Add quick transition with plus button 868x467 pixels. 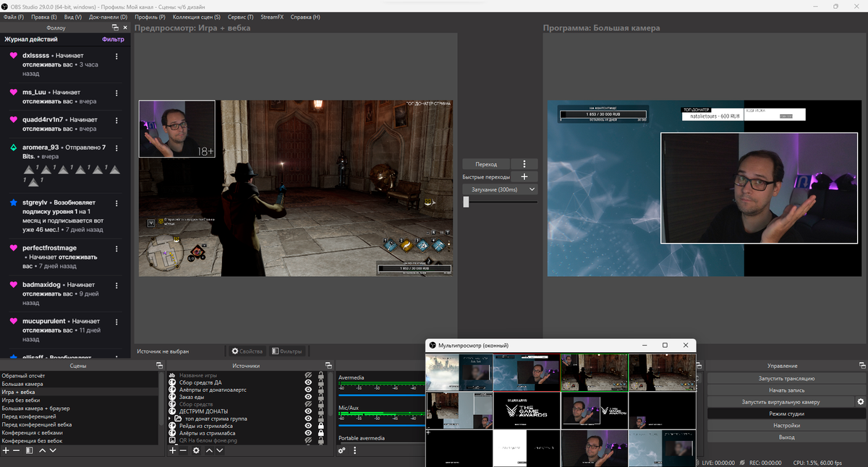pyautogui.click(x=524, y=176)
